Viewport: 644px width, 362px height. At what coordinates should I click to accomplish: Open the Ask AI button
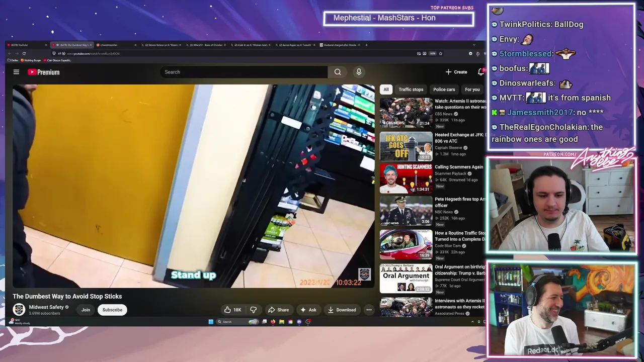[308, 310]
